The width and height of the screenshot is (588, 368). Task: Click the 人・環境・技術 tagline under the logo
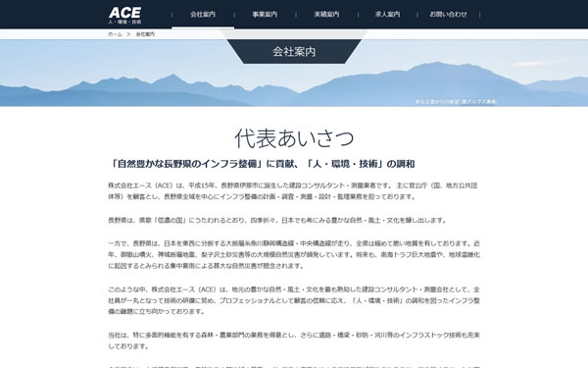(x=124, y=22)
